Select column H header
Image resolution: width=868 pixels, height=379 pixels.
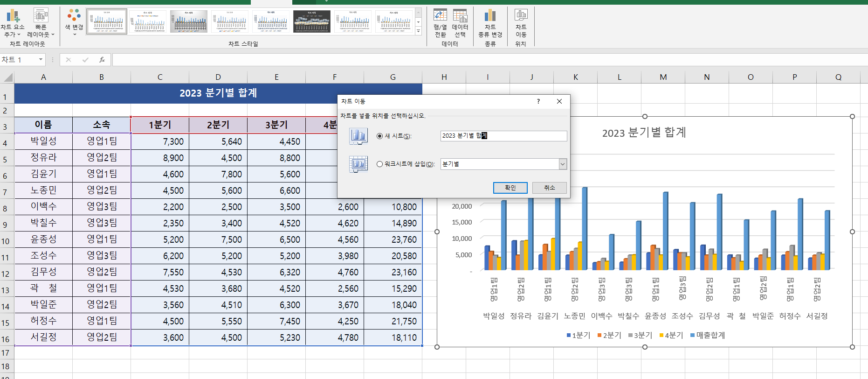444,77
